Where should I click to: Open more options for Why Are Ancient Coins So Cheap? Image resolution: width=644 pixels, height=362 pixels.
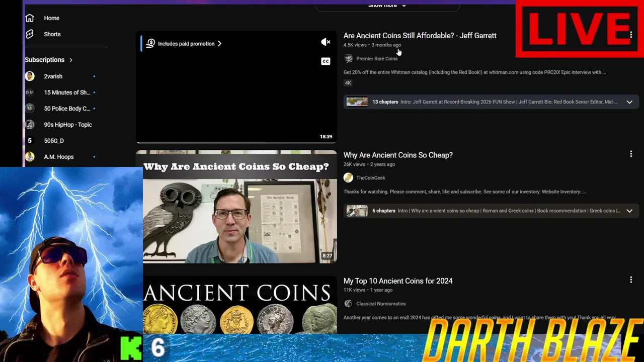coord(631,154)
